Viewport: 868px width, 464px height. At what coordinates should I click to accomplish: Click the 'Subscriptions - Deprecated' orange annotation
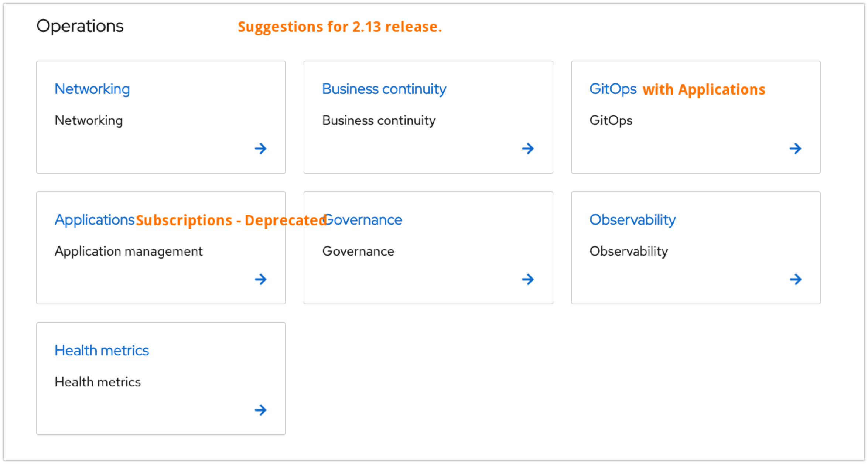(231, 220)
